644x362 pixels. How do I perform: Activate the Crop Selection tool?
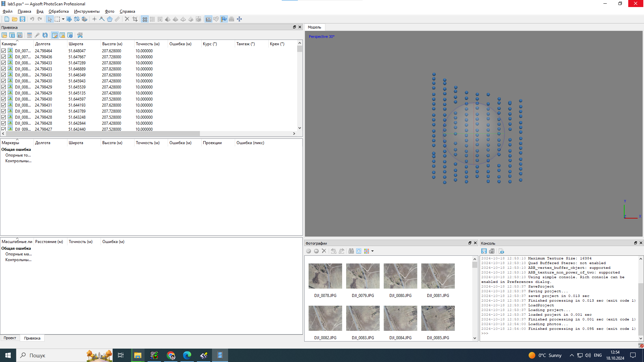135,19
